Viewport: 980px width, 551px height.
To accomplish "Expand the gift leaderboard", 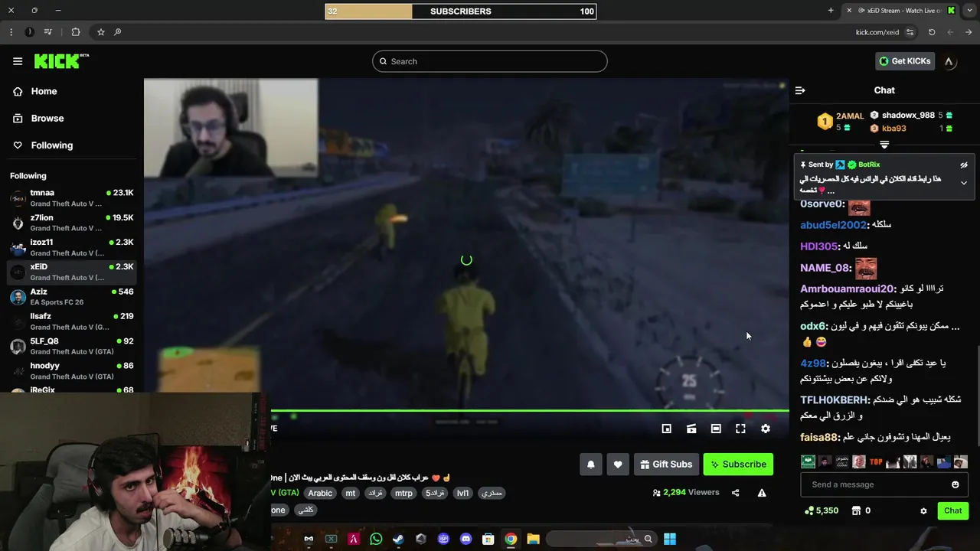I will (884, 145).
